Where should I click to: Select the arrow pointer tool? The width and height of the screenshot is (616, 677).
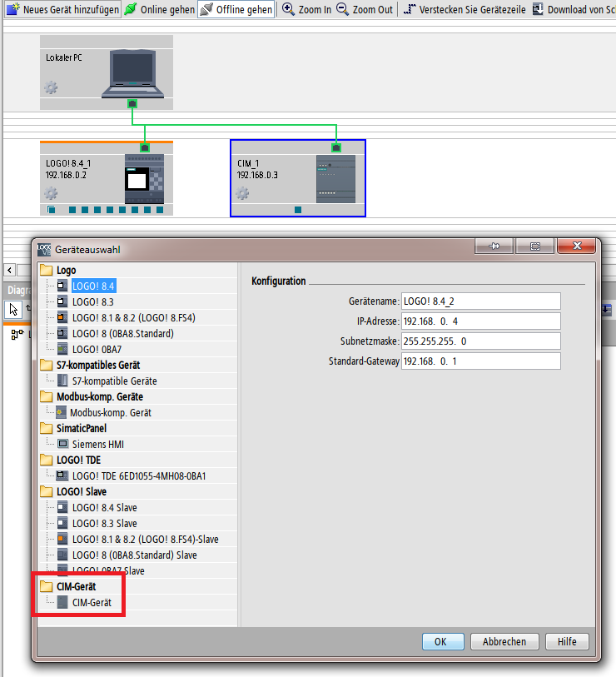[13, 309]
